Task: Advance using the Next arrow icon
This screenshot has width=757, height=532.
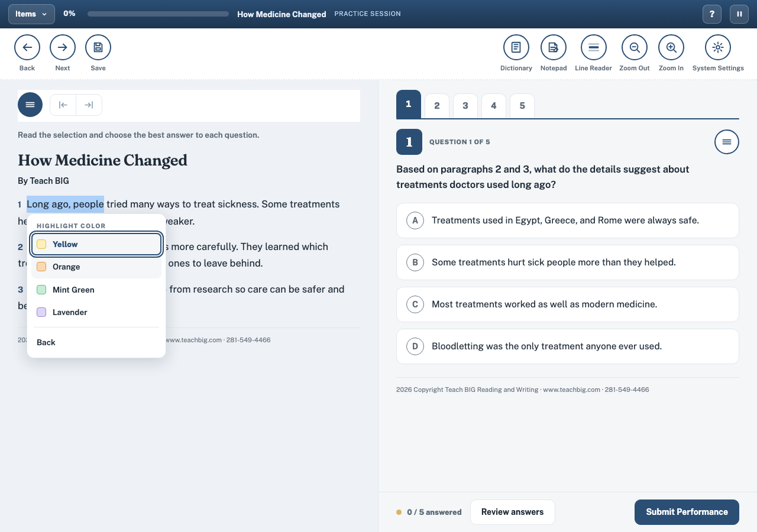Action: tap(63, 47)
